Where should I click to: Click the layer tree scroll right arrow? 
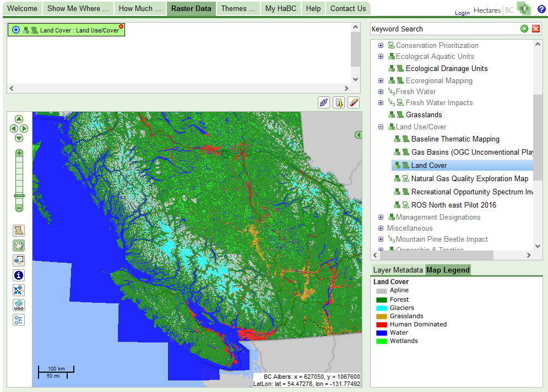pyautogui.click(x=529, y=255)
